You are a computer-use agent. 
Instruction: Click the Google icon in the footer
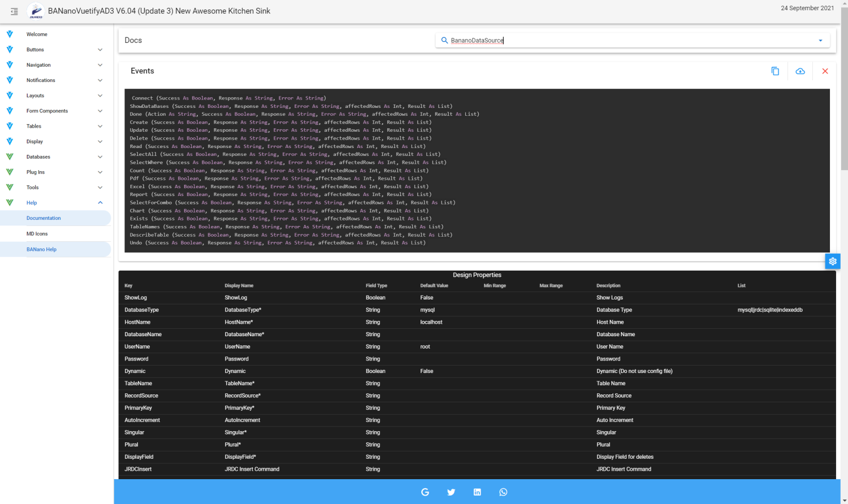pos(425,492)
